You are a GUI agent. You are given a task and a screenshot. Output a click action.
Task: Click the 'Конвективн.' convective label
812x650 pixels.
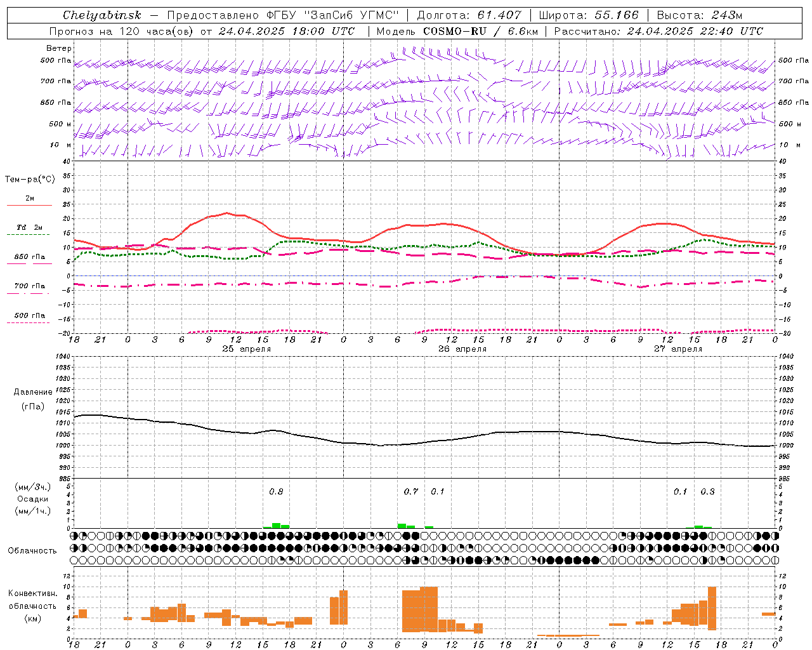tap(33, 594)
